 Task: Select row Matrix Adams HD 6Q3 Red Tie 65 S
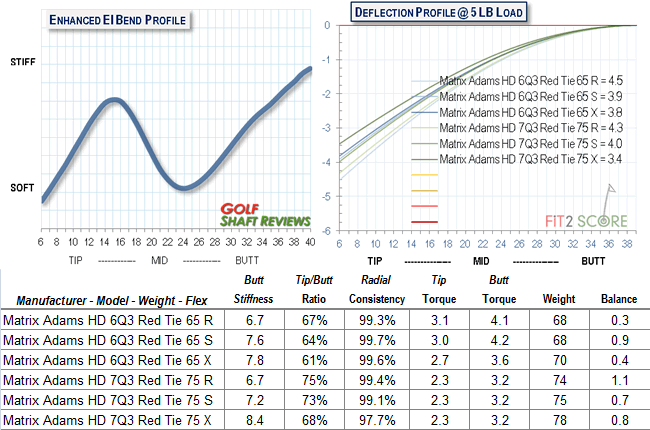point(325,340)
